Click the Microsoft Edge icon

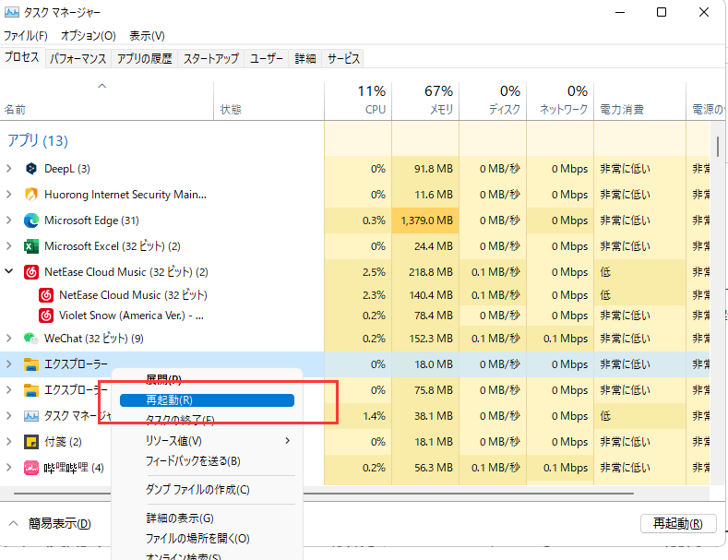point(31,220)
